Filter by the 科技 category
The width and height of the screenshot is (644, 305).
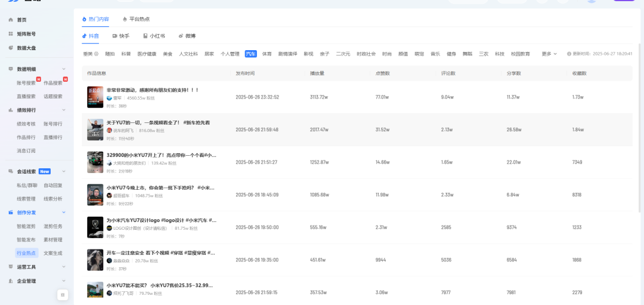500,54
